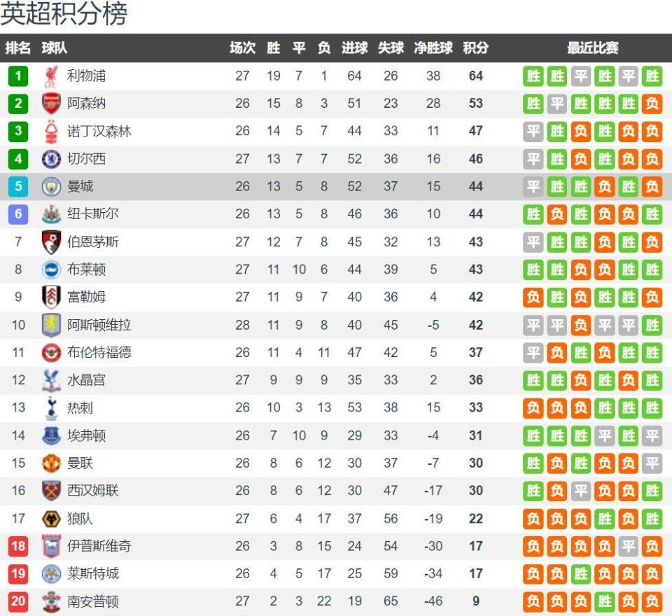Click the Southampton crest icon
Viewport: 672px width, 616px height.
pyautogui.click(x=51, y=601)
